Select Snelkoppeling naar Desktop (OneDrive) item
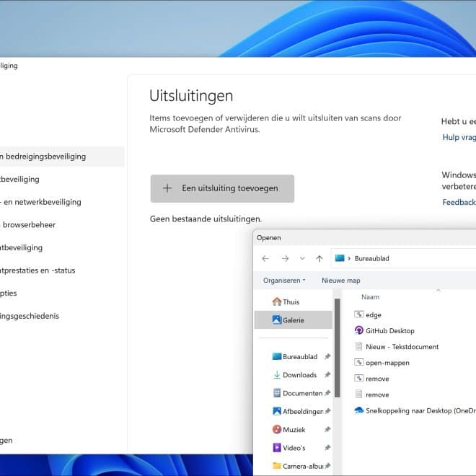This screenshot has height=476, width=476. [420, 411]
